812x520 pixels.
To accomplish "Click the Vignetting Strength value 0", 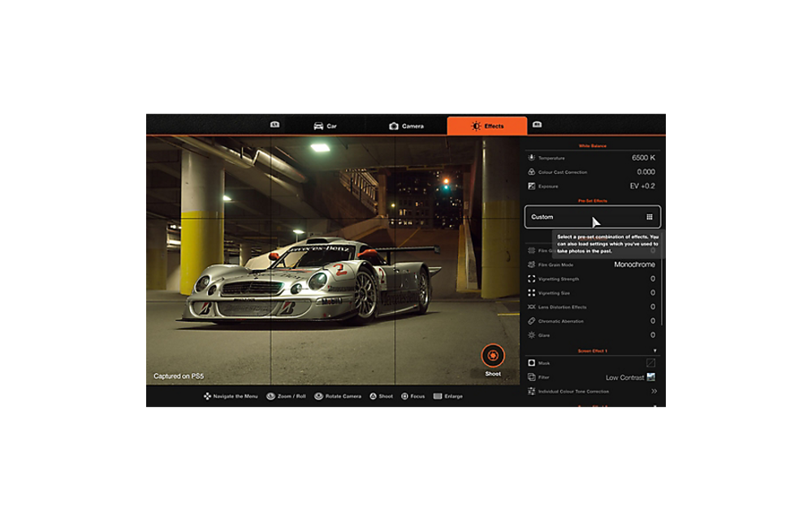I will (x=653, y=279).
